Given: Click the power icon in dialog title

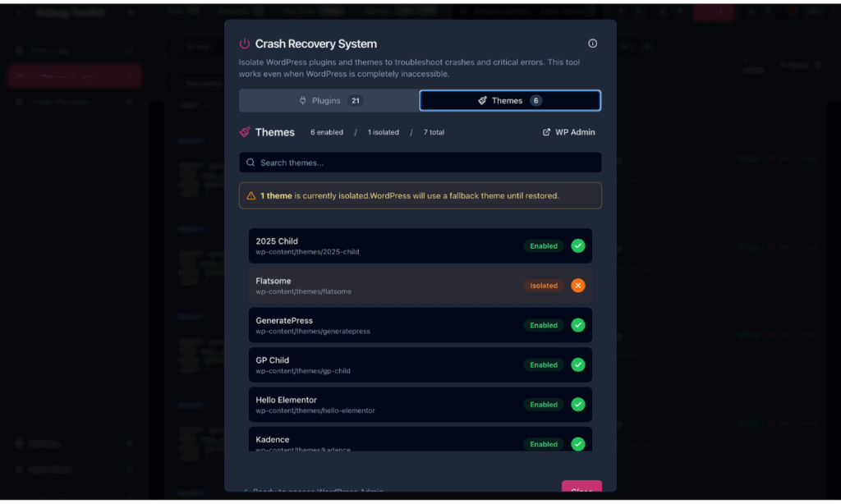Looking at the screenshot, I should (245, 44).
